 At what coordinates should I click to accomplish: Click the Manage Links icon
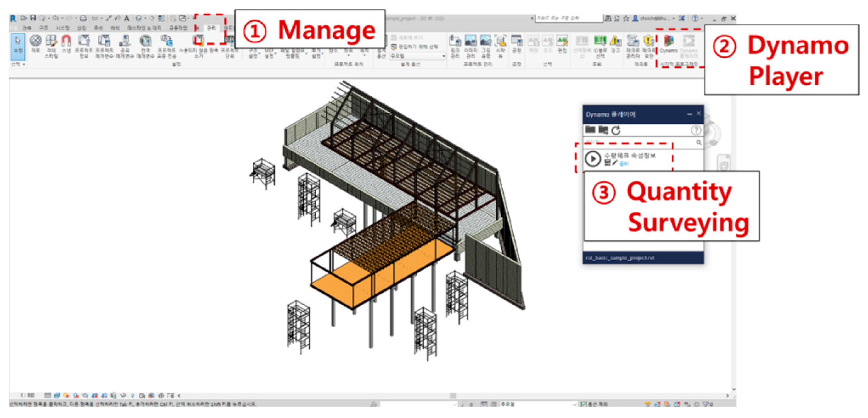coord(455,42)
